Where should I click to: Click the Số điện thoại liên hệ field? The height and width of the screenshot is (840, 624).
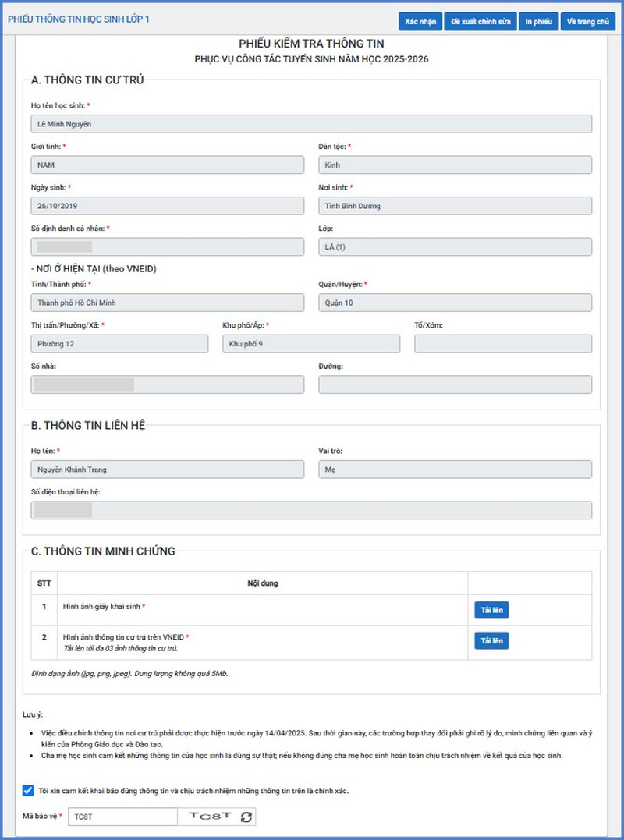pos(311,511)
